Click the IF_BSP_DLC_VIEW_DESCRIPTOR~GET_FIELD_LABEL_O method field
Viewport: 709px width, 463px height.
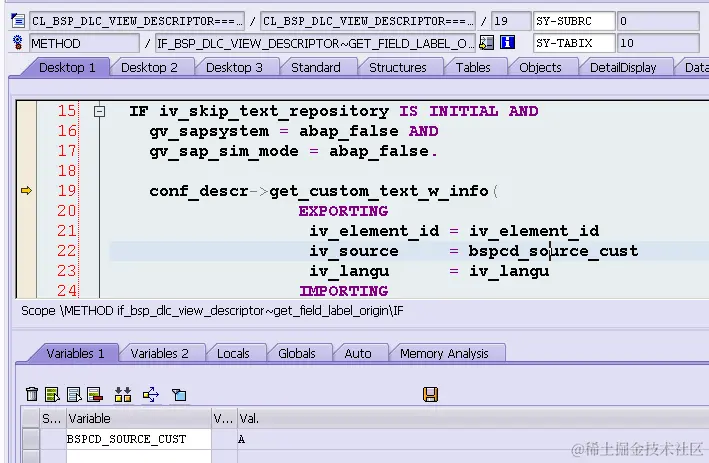tap(315, 43)
